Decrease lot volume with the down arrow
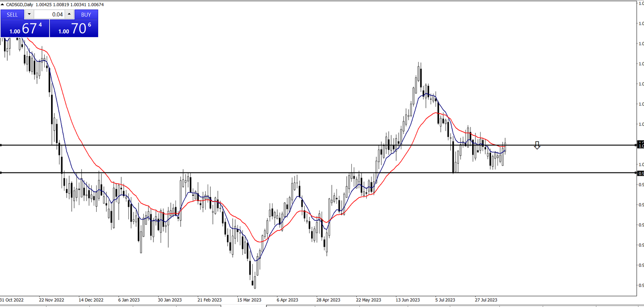 (29, 15)
